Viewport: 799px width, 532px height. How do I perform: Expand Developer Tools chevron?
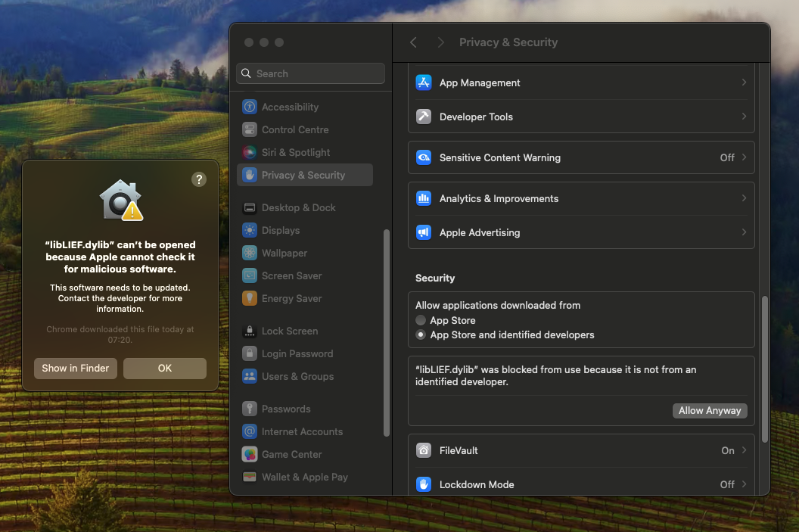point(744,117)
